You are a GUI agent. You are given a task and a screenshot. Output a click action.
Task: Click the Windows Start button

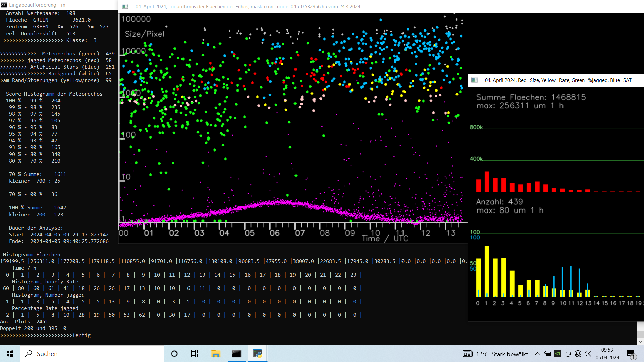[10, 354]
